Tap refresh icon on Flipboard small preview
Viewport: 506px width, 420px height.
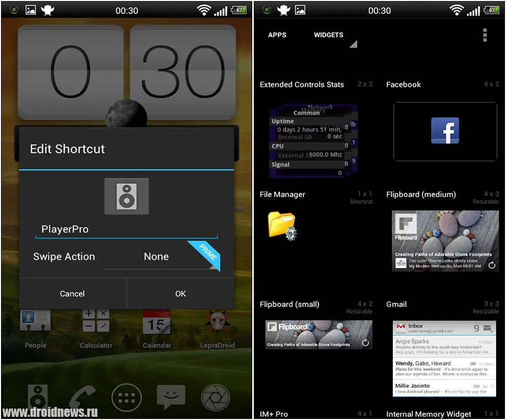[x=365, y=342]
